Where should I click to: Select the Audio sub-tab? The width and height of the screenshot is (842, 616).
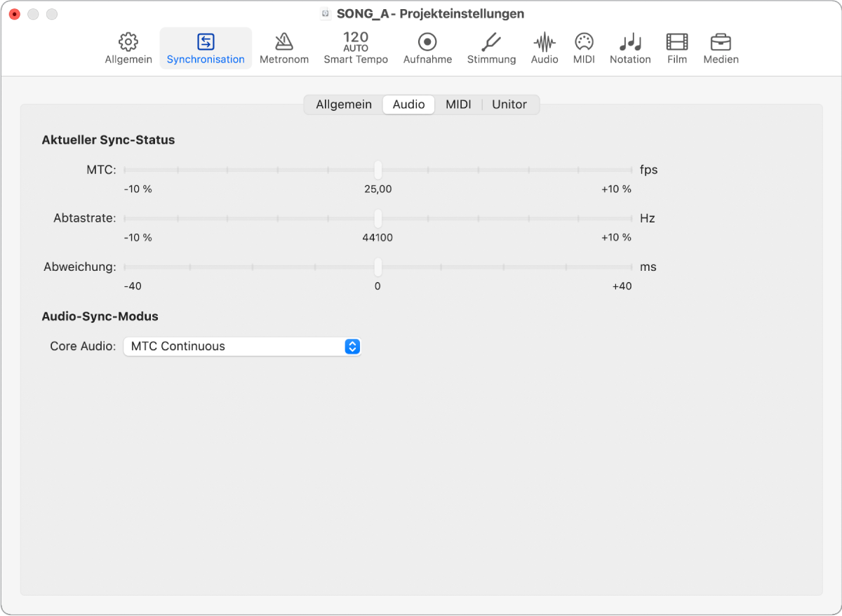408,105
